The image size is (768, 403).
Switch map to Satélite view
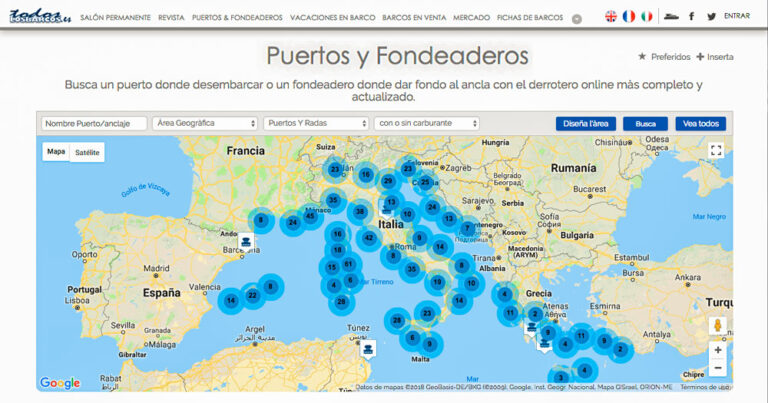[x=87, y=152]
